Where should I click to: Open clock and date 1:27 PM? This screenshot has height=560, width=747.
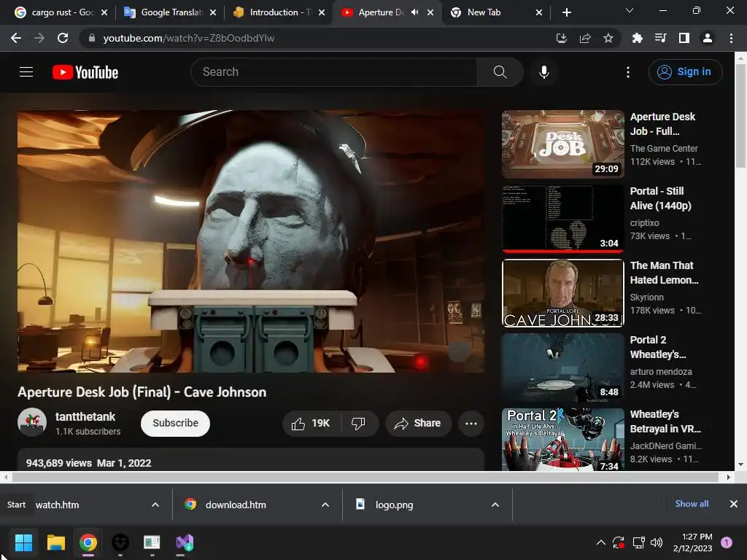pyautogui.click(x=693, y=542)
